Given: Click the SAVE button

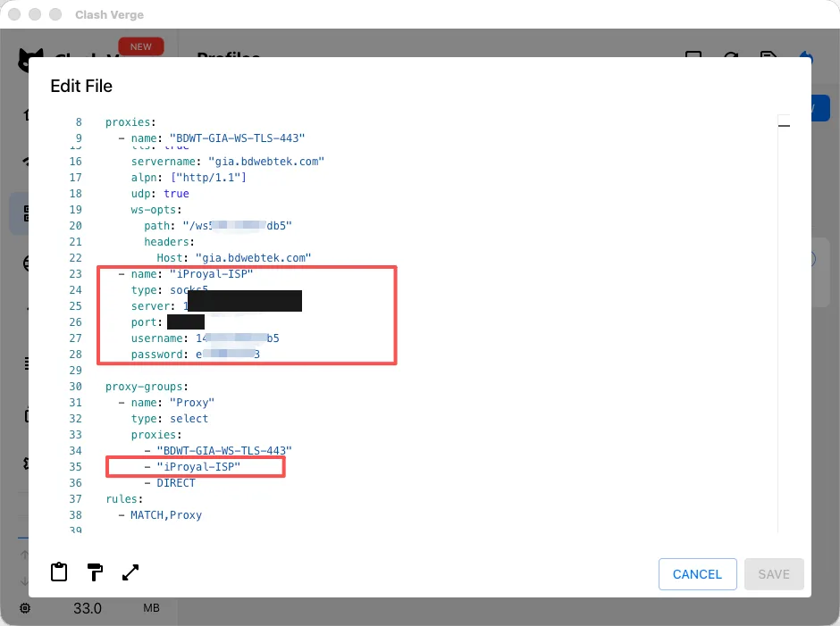Looking at the screenshot, I should (x=774, y=574).
